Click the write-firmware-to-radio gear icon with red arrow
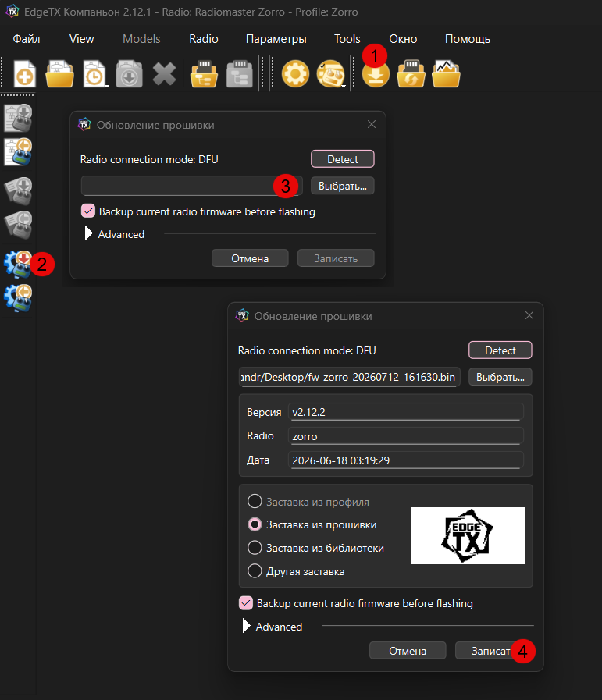602x700 pixels. click(x=18, y=265)
